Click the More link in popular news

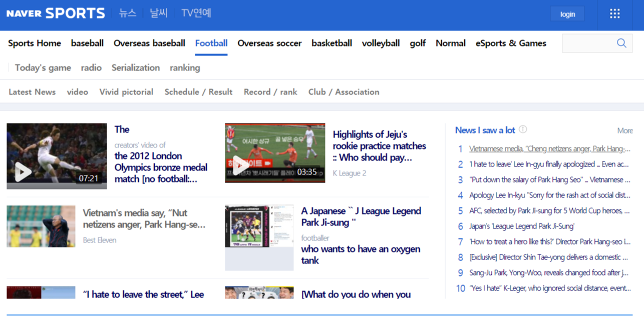[624, 130]
